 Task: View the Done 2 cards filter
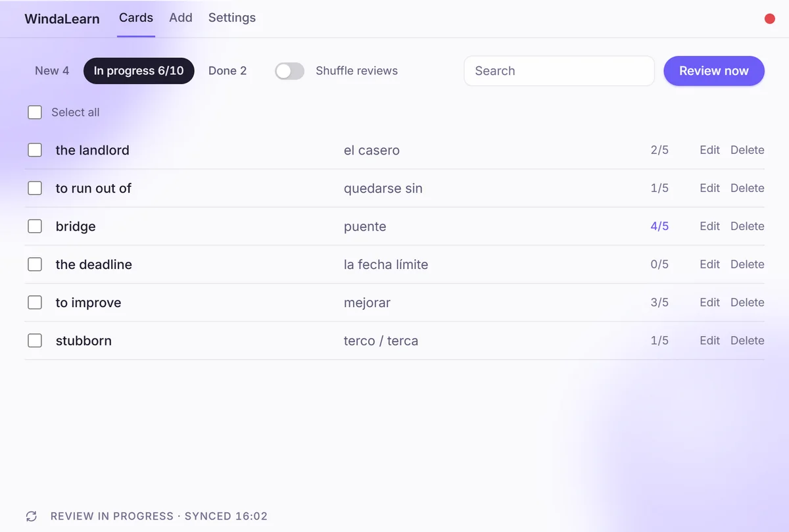point(227,71)
